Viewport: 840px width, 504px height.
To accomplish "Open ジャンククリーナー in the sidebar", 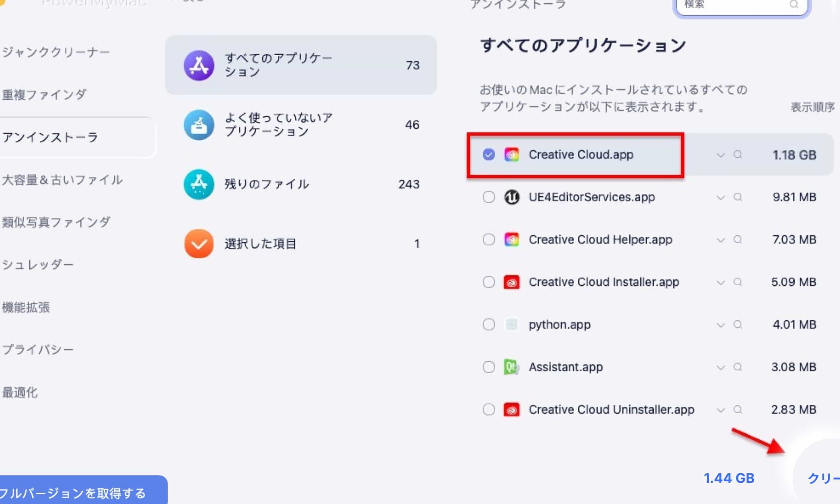I will (x=56, y=52).
